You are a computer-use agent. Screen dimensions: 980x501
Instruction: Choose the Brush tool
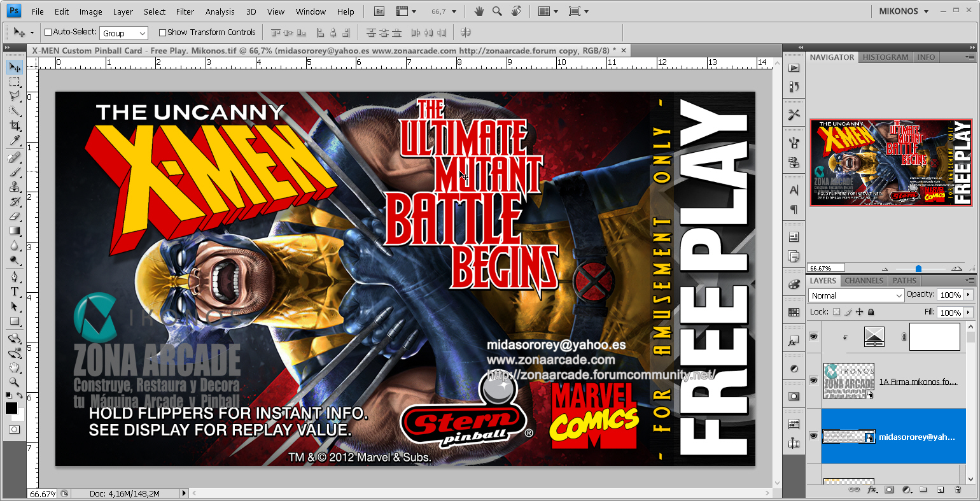point(15,172)
